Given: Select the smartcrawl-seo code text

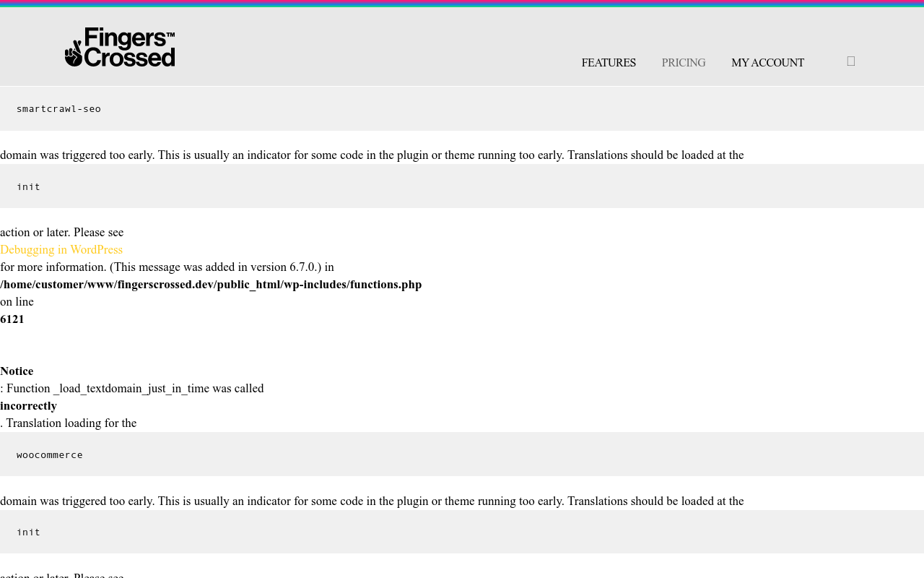Looking at the screenshot, I should (x=58, y=109).
